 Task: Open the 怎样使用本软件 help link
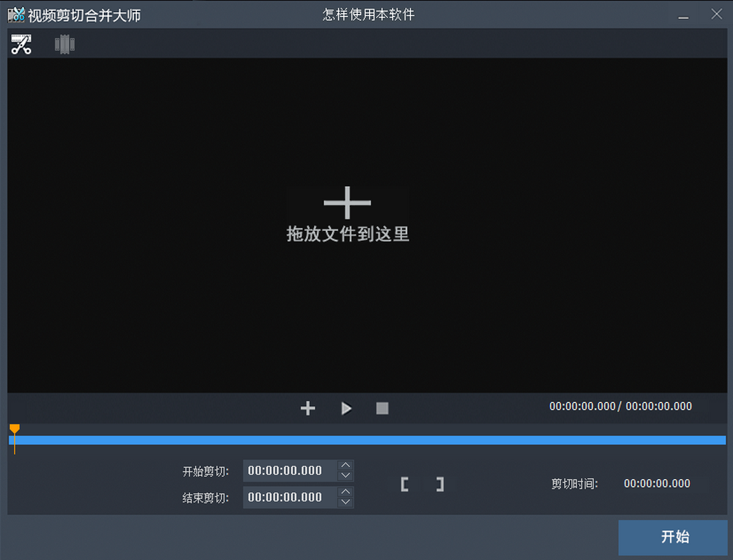click(368, 15)
